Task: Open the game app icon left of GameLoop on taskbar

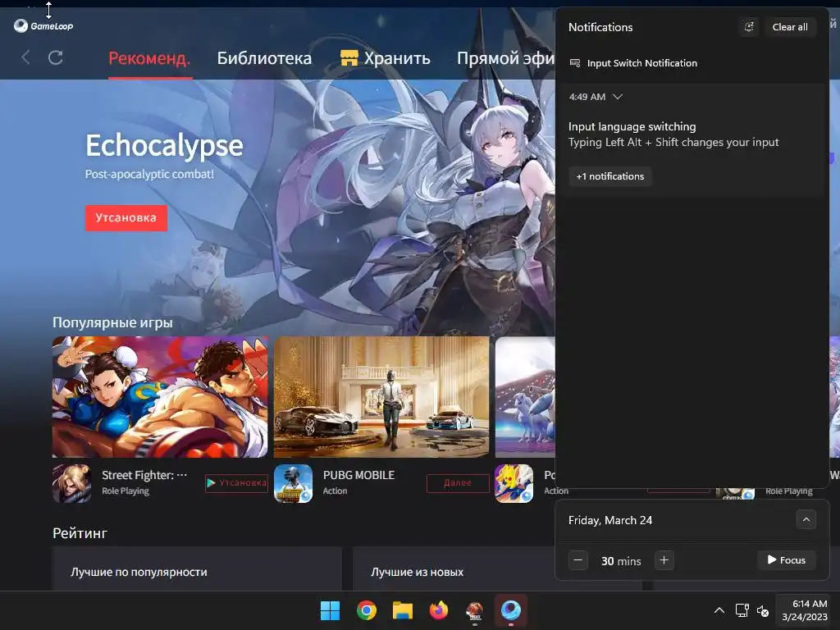Action: point(475,610)
